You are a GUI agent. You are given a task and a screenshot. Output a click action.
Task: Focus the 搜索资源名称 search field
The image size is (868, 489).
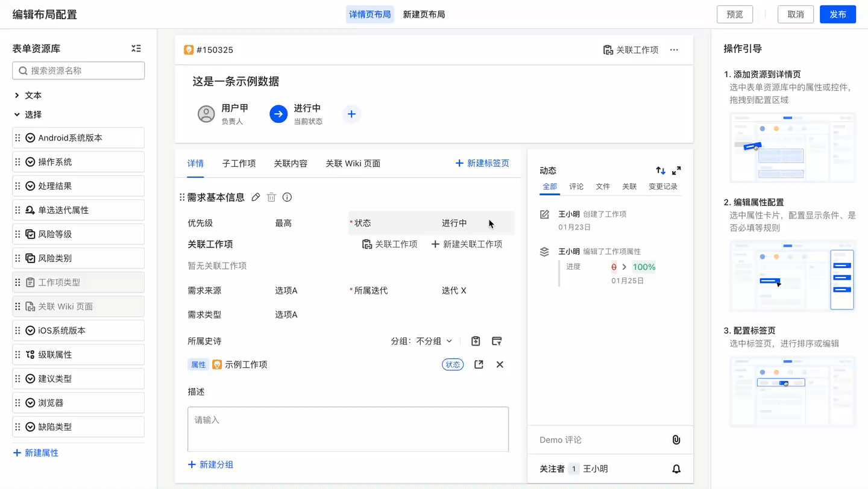coord(78,70)
